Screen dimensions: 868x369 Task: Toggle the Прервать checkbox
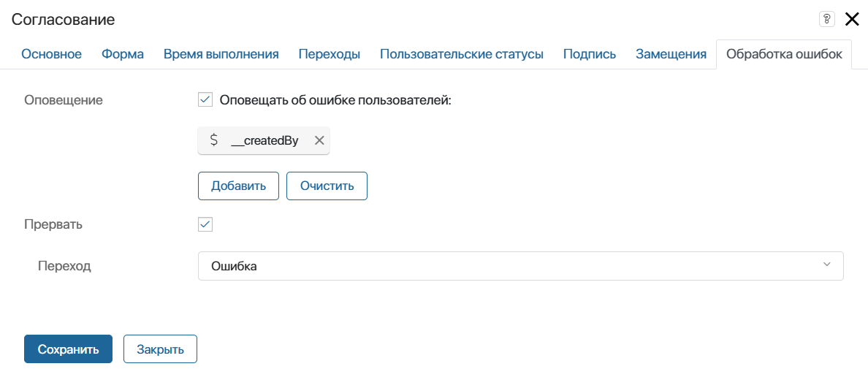(x=205, y=224)
